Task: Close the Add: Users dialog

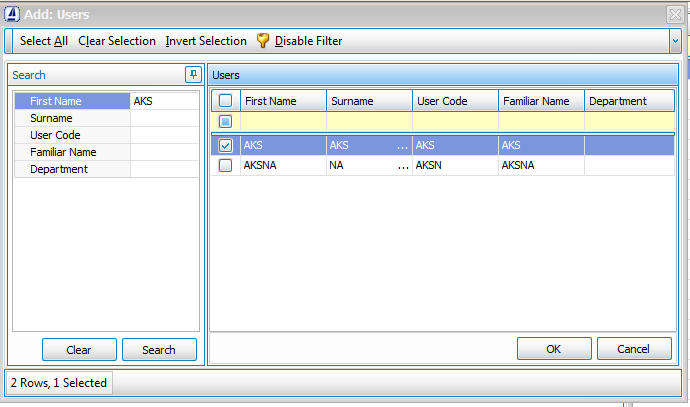Action: tap(675, 14)
